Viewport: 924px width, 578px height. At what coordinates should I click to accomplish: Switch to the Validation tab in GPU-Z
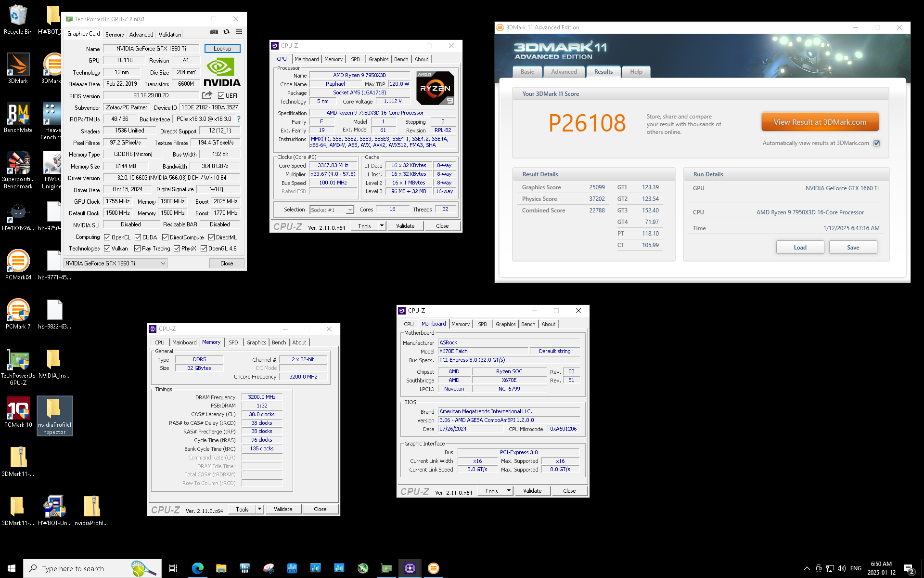170,35
